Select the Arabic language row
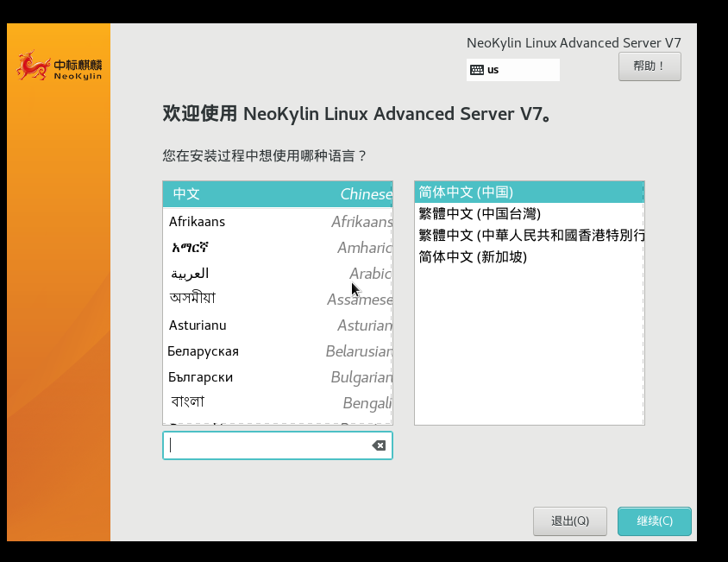The width and height of the screenshot is (728, 562). (x=278, y=274)
